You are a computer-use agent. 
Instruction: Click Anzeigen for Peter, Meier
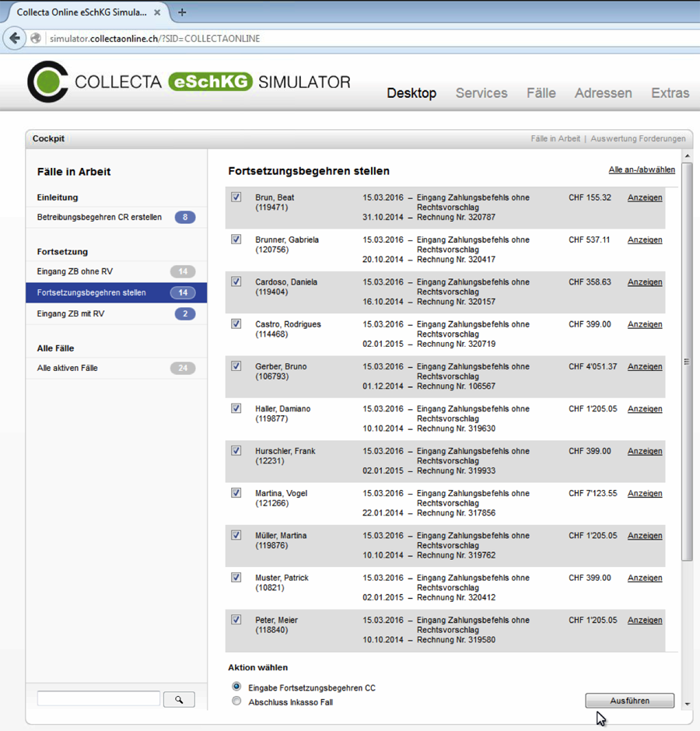pyautogui.click(x=645, y=620)
